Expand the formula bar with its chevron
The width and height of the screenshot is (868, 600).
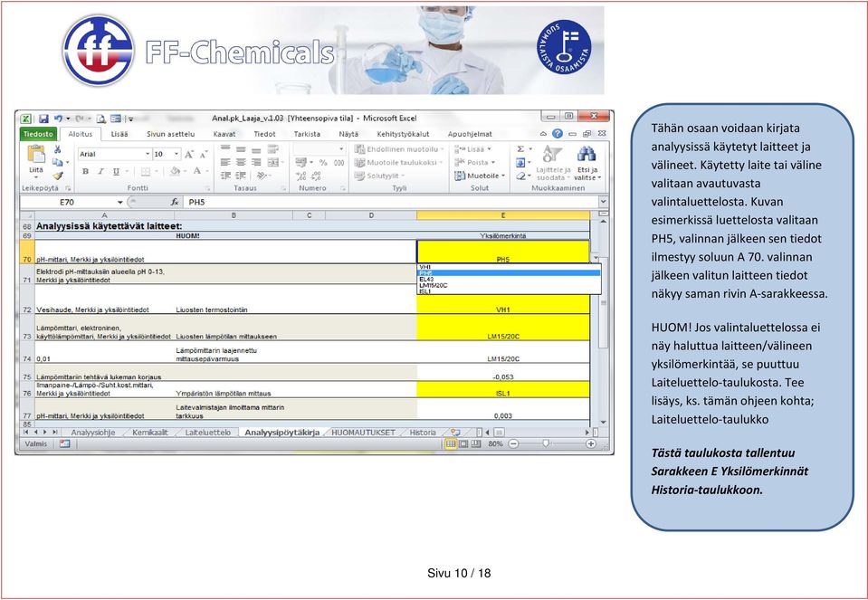603,202
